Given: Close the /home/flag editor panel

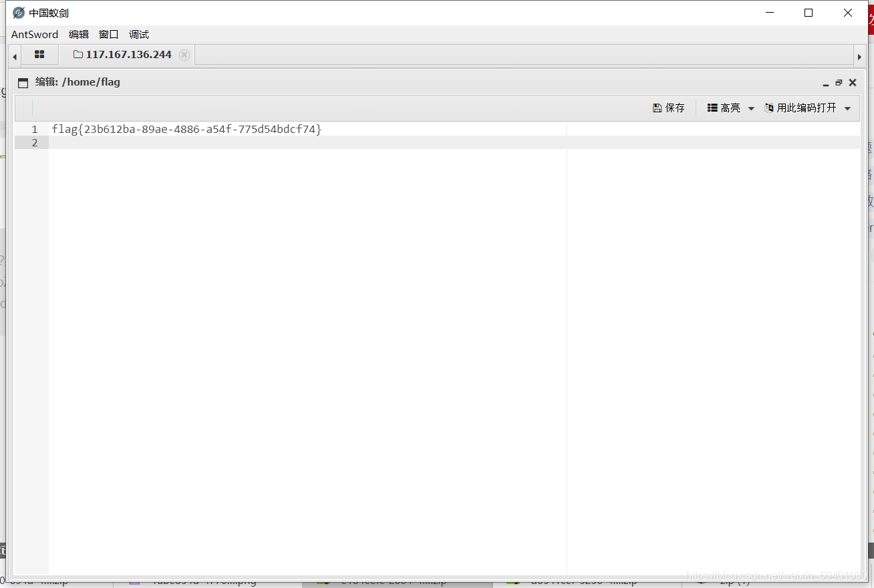Looking at the screenshot, I should point(853,83).
